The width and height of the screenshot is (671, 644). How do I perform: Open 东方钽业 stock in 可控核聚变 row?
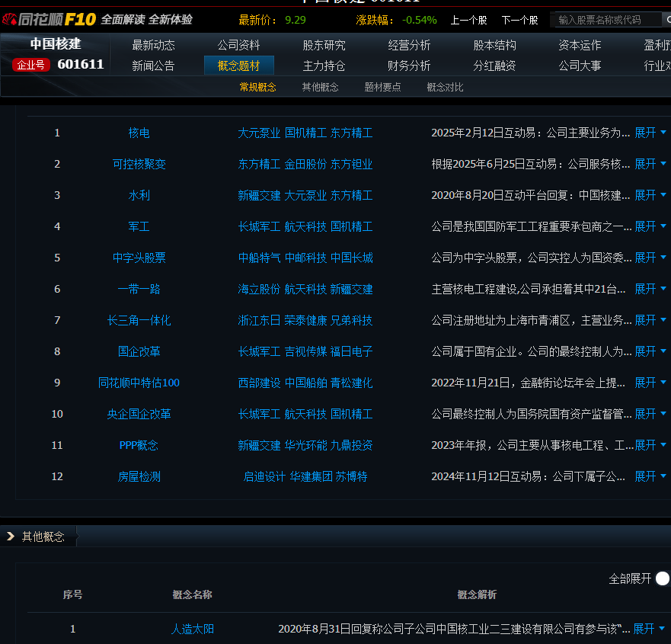pos(351,164)
